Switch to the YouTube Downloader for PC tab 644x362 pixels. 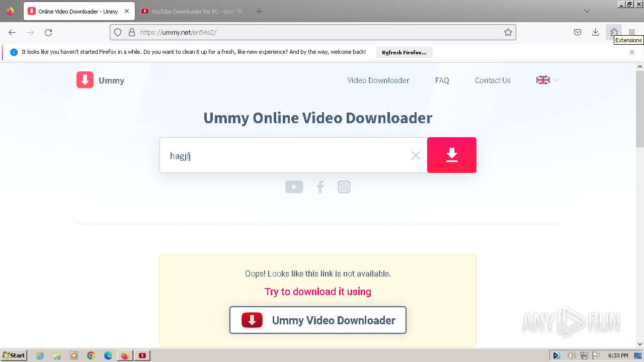(192, 11)
